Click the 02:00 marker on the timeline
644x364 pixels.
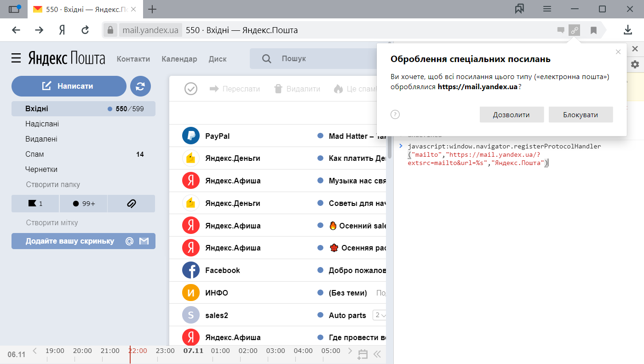tap(248, 351)
